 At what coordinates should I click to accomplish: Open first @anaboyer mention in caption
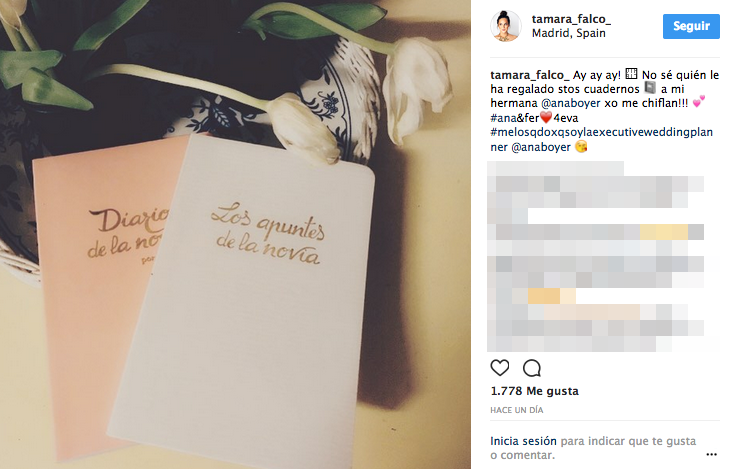[x=570, y=103]
